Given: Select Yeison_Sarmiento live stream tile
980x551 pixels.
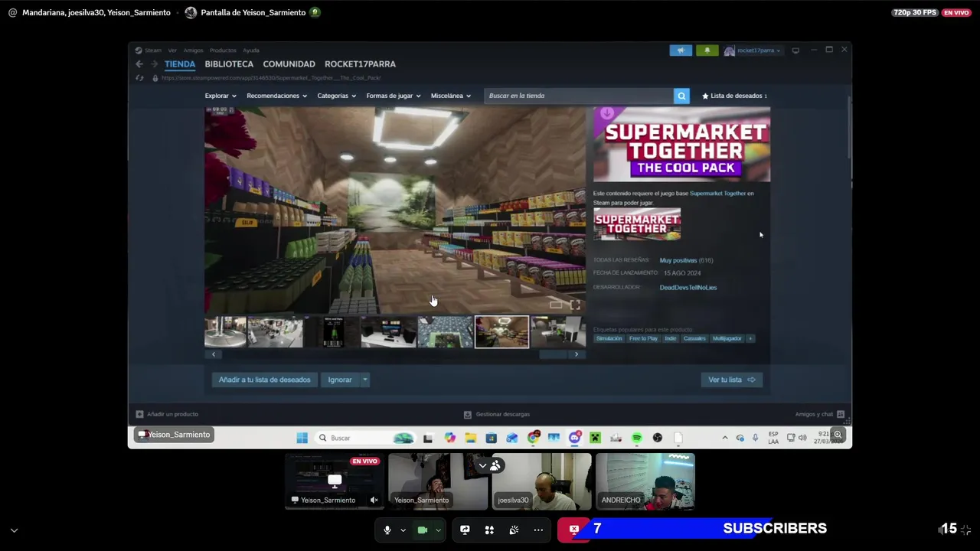Looking at the screenshot, I should tap(335, 481).
